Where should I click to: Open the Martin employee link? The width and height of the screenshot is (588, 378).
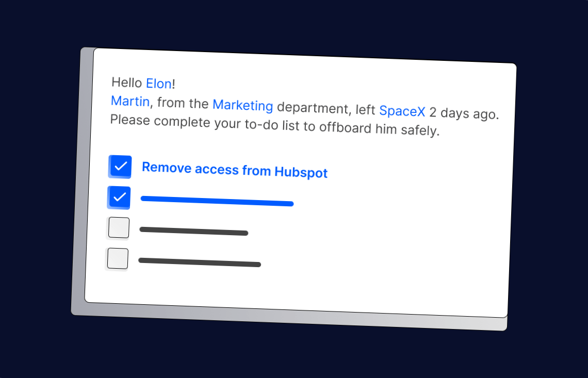[x=130, y=101]
